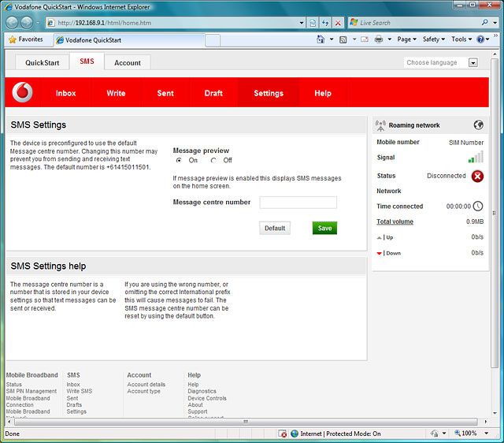The width and height of the screenshot is (504, 443).
Task: Set Message preview to On
Action: (179, 160)
